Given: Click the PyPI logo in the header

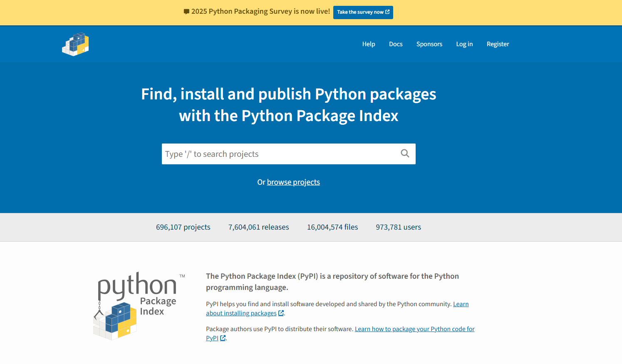Looking at the screenshot, I should click(x=75, y=44).
